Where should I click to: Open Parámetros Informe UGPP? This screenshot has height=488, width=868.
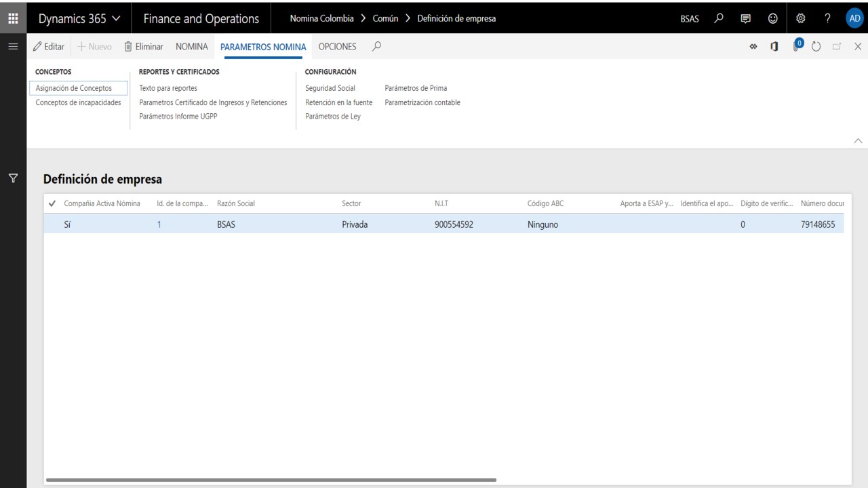178,116
